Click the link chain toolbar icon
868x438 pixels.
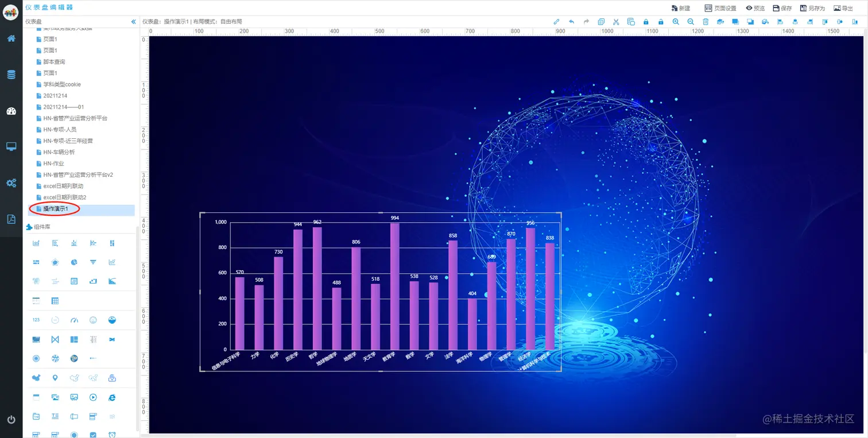coord(556,22)
